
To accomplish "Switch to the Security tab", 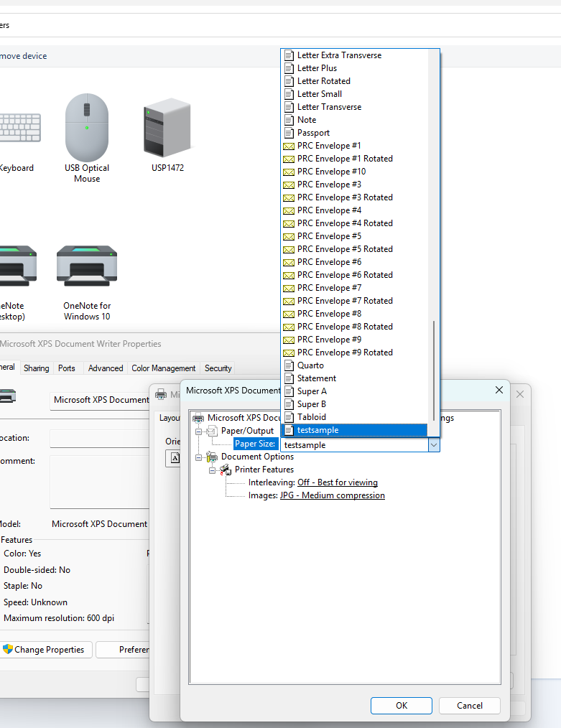I will coord(218,368).
